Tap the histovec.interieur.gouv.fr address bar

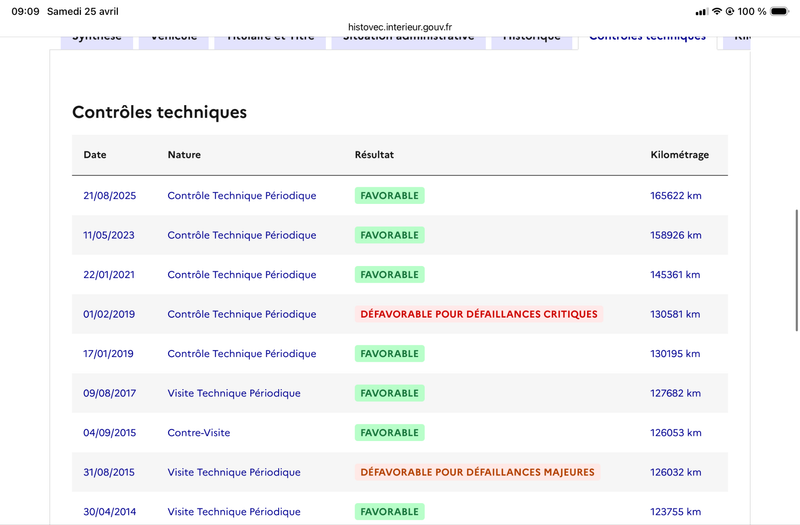click(x=399, y=27)
